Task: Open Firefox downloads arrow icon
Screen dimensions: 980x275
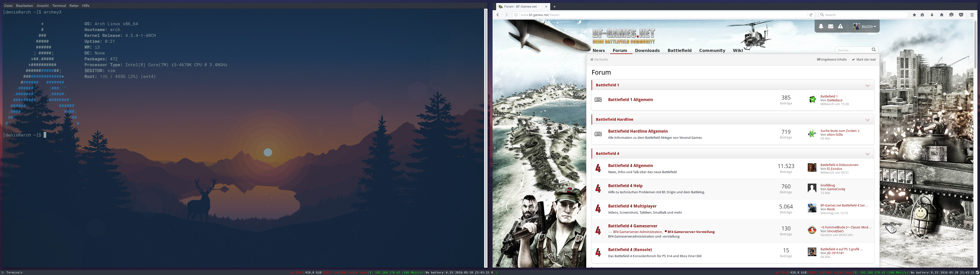Action: coord(932,15)
